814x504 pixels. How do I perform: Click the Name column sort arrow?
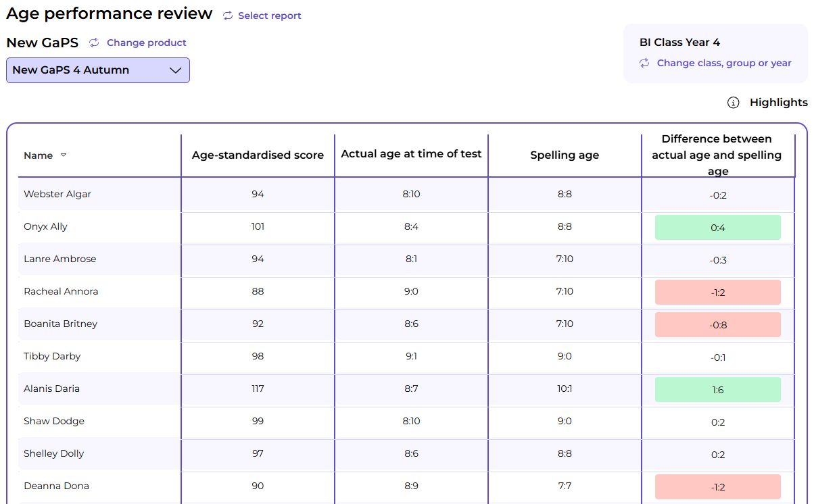click(x=64, y=155)
